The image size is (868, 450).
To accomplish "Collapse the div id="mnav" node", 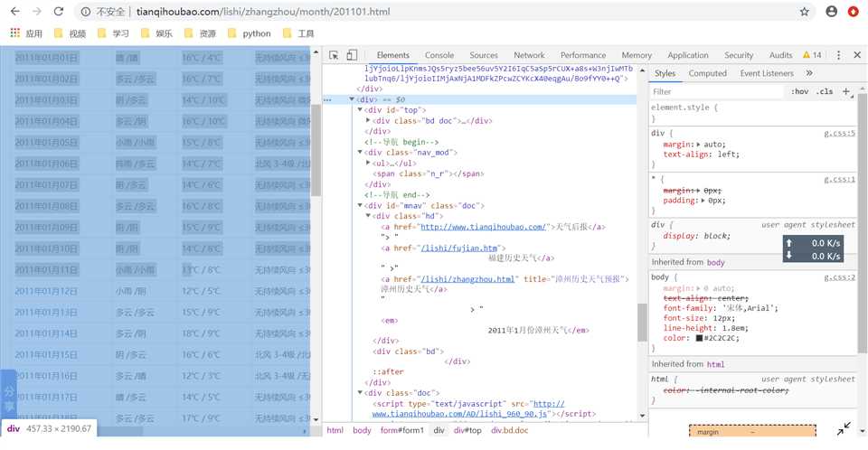I will [x=360, y=205].
